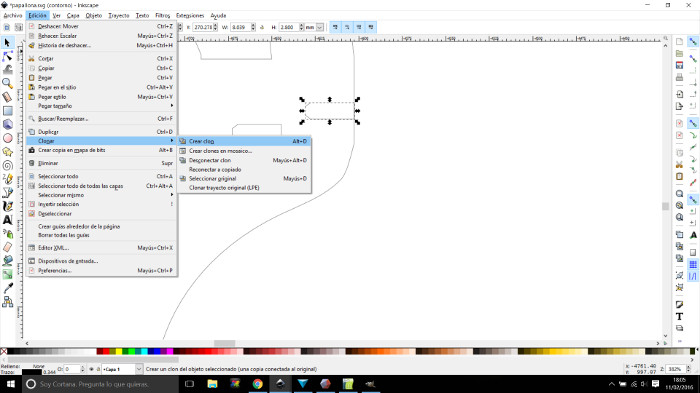Click Seleccionar original entry

[244, 179]
